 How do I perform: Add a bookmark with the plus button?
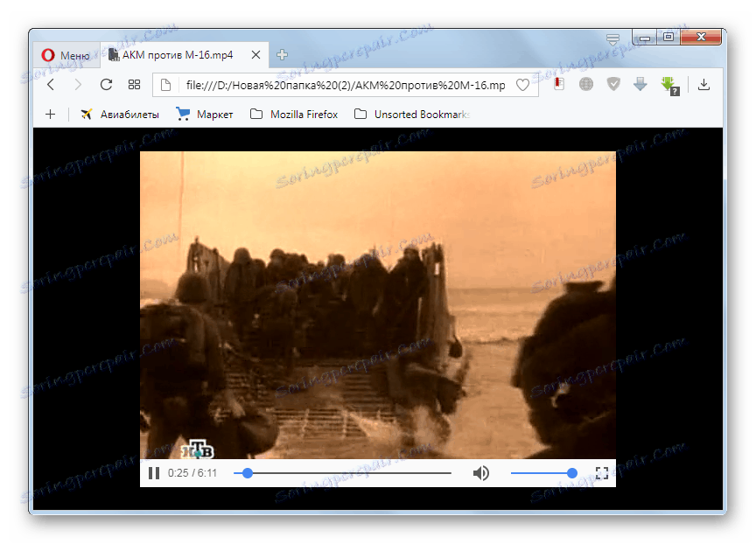(50, 115)
